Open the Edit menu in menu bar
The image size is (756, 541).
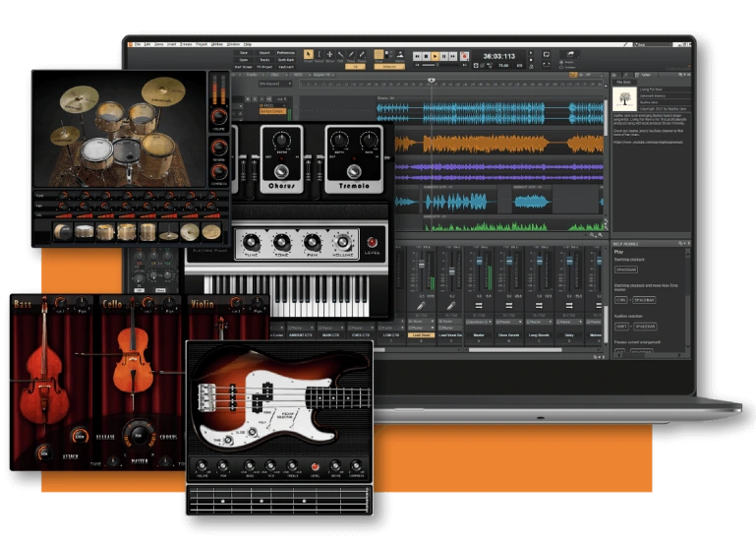(x=146, y=44)
